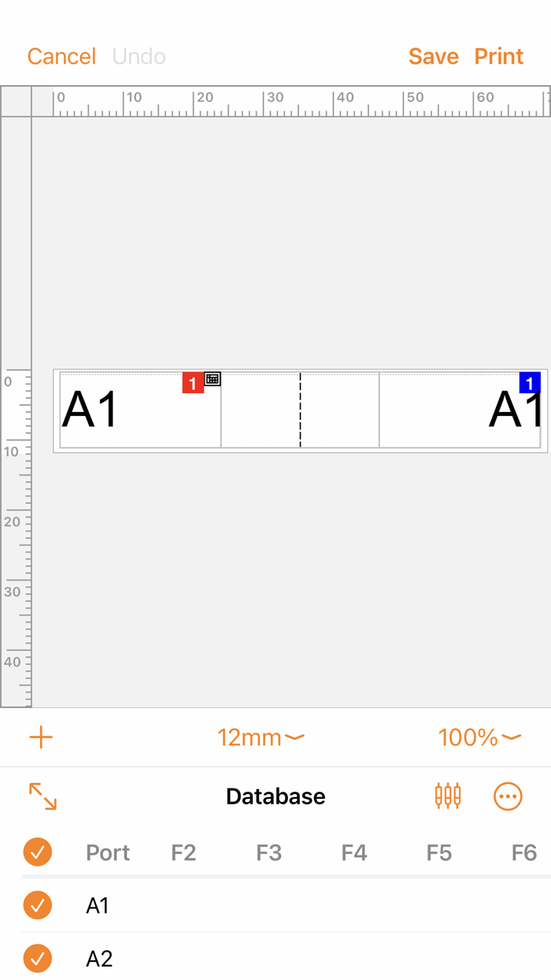Screen dimensions: 551x980
Task: Print the label
Action: point(498,56)
